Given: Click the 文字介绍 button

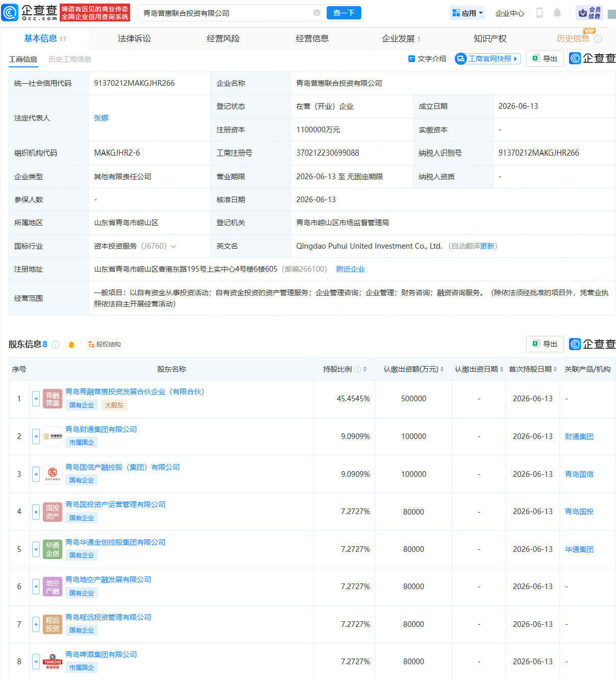Looking at the screenshot, I should 427,59.
